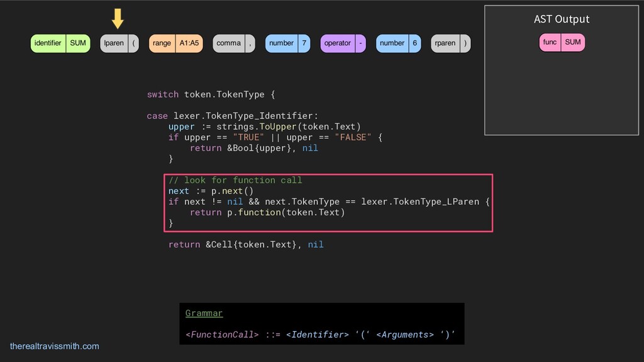The image size is (644, 362).
Task: Click the 'case lexer.TokenType_Identifier:' line
Action: click(233, 116)
